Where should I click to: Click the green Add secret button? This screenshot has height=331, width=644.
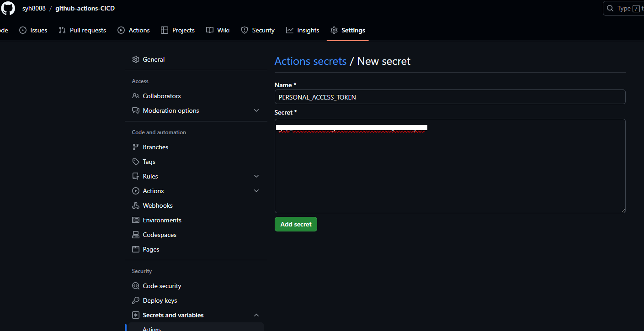[x=296, y=224]
